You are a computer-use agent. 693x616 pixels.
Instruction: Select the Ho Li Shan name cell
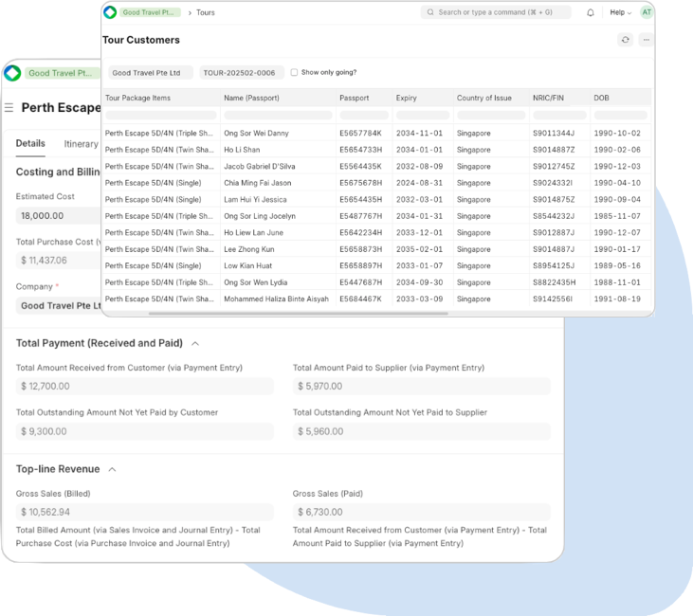click(278, 150)
